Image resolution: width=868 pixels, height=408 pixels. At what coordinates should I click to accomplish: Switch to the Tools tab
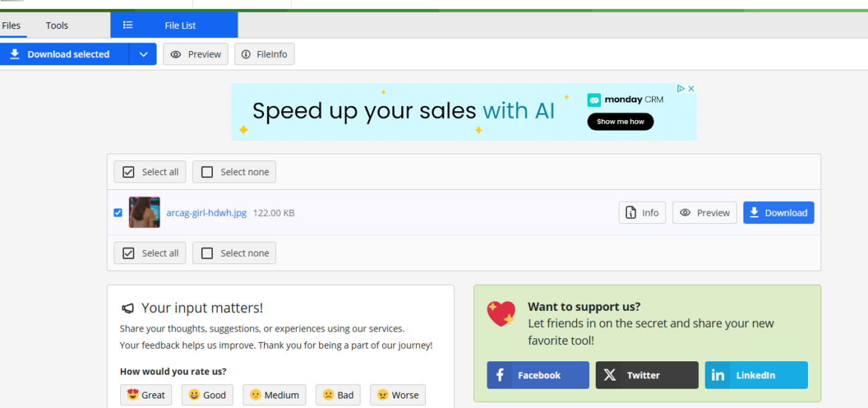[57, 25]
